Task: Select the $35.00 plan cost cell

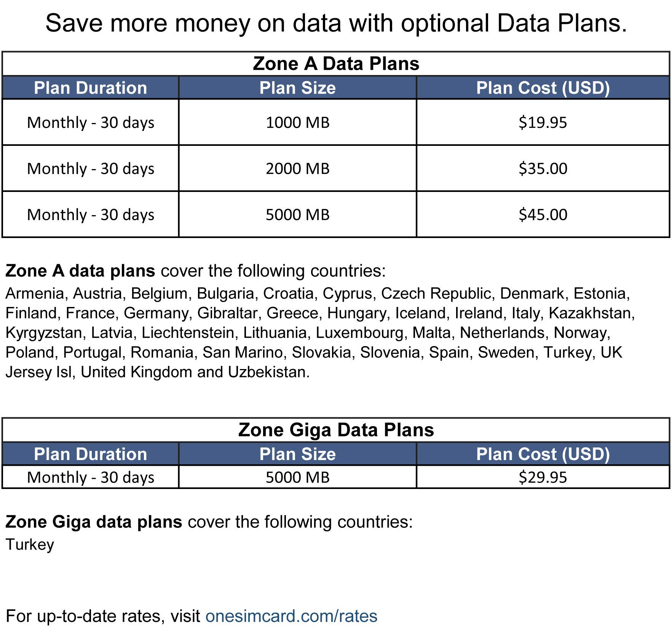Action: (x=543, y=169)
